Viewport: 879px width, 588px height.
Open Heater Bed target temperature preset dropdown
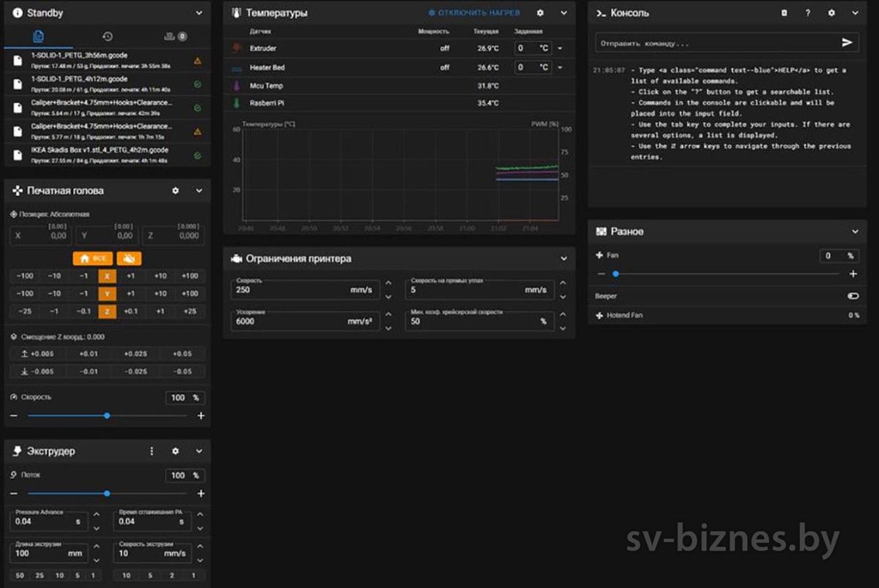560,67
